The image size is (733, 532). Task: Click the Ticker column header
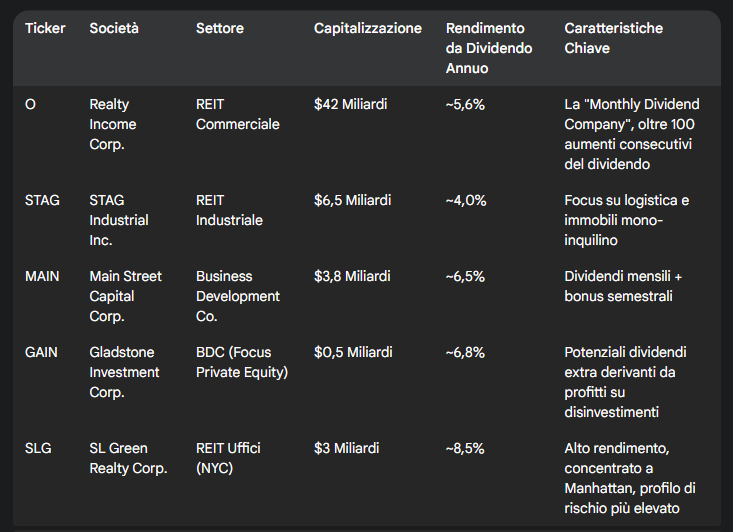coord(45,28)
